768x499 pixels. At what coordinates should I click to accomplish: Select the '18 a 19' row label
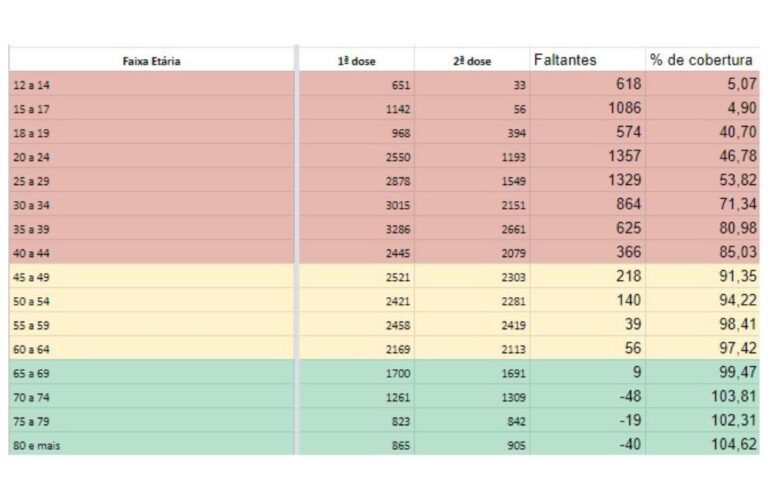coord(30,133)
